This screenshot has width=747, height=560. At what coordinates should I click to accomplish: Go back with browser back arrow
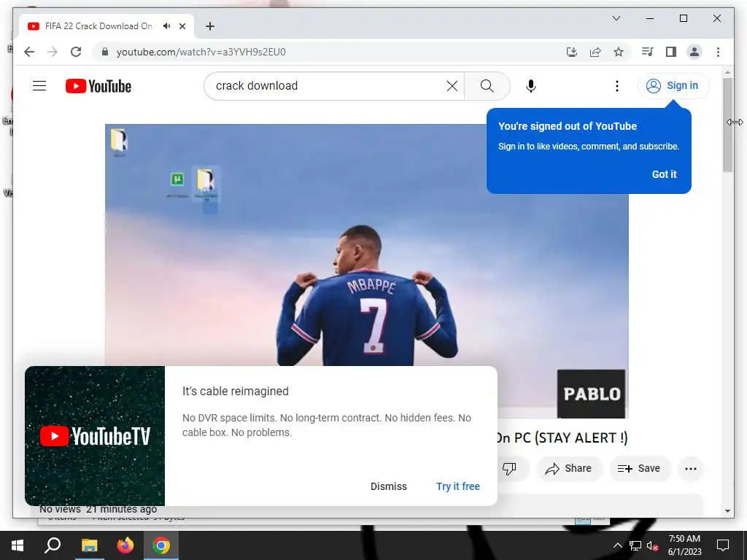coord(29,52)
